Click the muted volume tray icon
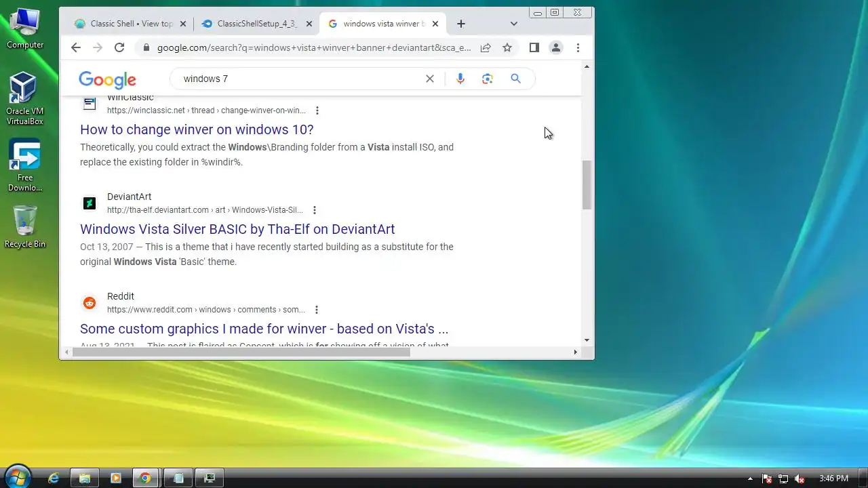The image size is (868, 488). 800,479
